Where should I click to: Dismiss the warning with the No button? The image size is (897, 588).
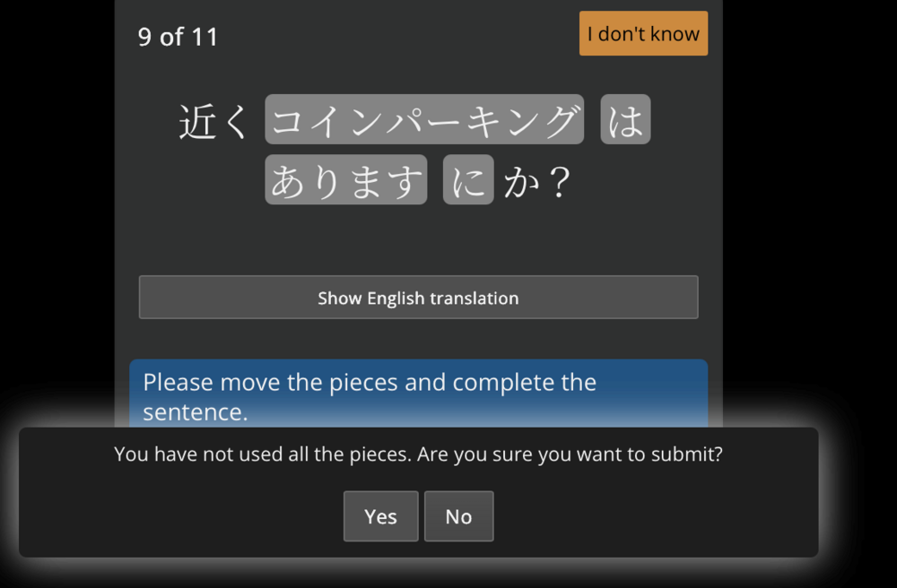pos(458,516)
